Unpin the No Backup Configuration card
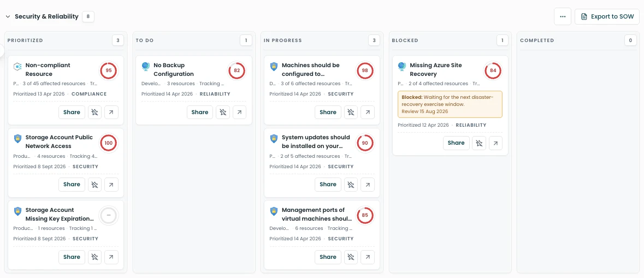The width and height of the screenshot is (644, 278). coord(223,112)
